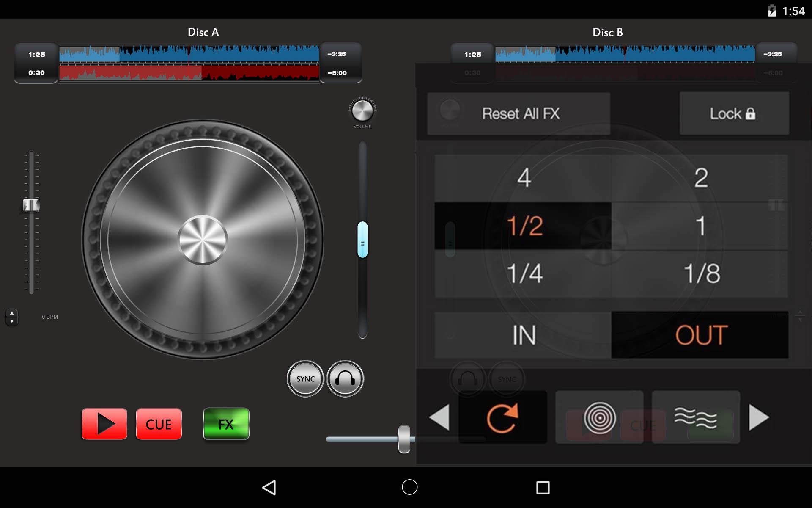Click the red waveform of Disc A
Image resolution: width=812 pixels, height=508 pixels.
[x=189, y=72]
